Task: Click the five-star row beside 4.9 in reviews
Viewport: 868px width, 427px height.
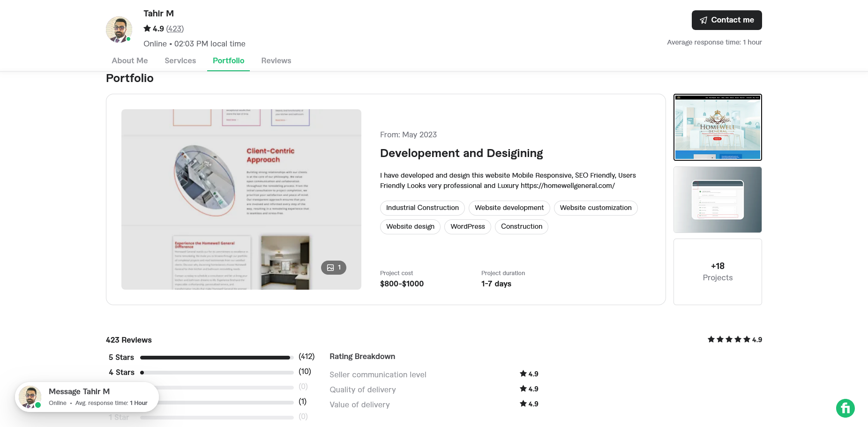Action: click(728, 339)
